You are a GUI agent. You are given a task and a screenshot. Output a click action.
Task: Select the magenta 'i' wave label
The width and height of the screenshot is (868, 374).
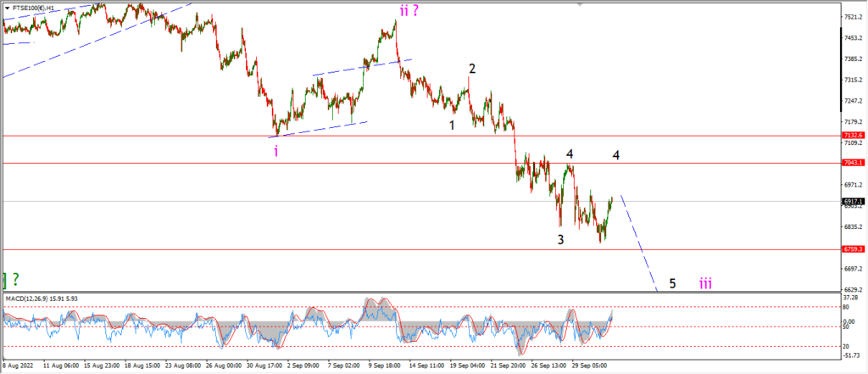[x=275, y=151]
